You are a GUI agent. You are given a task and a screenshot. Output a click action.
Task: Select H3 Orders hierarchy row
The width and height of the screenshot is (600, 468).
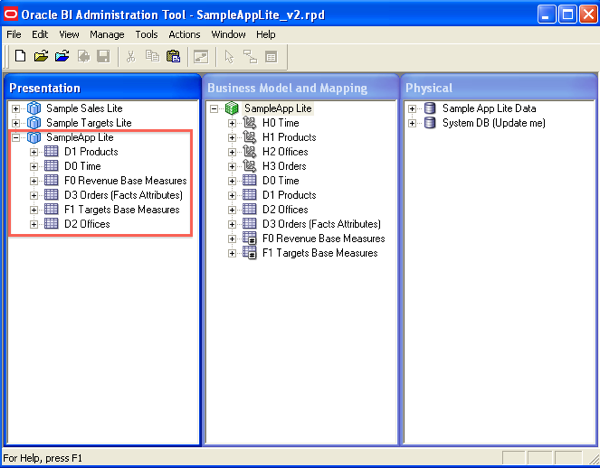(x=284, y=166)
